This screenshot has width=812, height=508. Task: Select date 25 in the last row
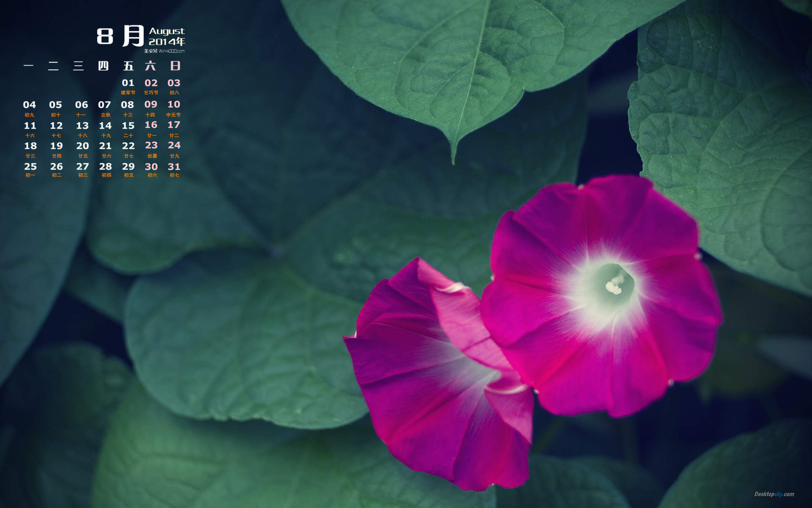pyautogui.click(x=30, y=167)
